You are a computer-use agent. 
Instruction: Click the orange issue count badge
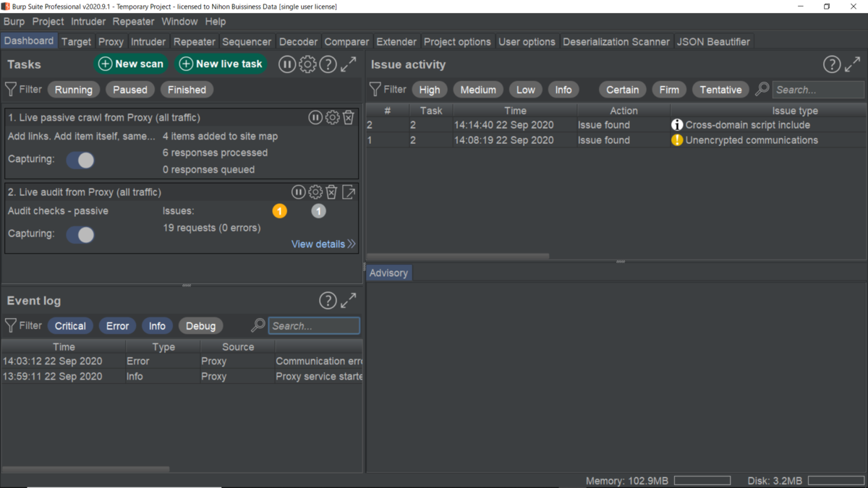[280, 211]
